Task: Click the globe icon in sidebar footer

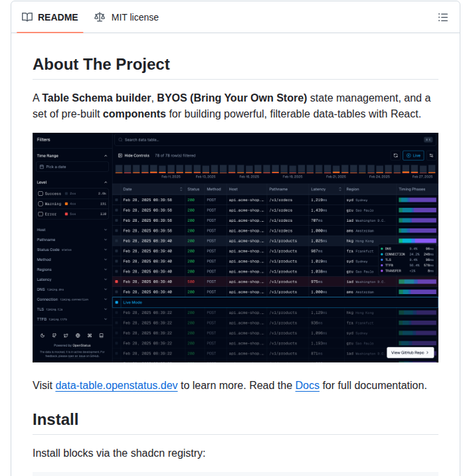Action: click(78, 336)
